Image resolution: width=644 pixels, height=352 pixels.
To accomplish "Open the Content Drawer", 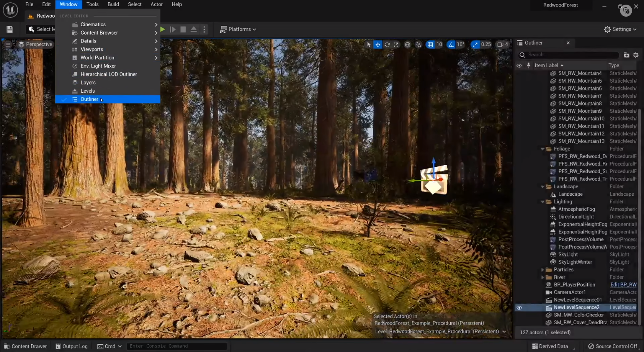I will (x=25, y=346).
